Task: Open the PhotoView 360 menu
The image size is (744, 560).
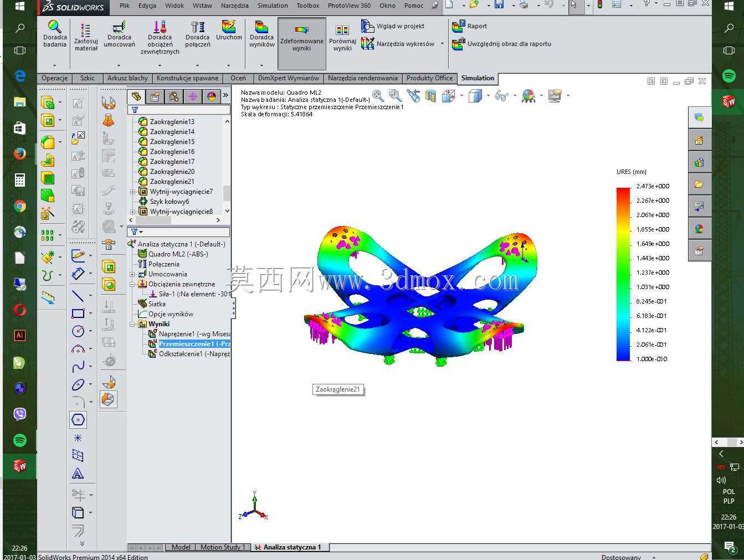Action: (349, 6)
